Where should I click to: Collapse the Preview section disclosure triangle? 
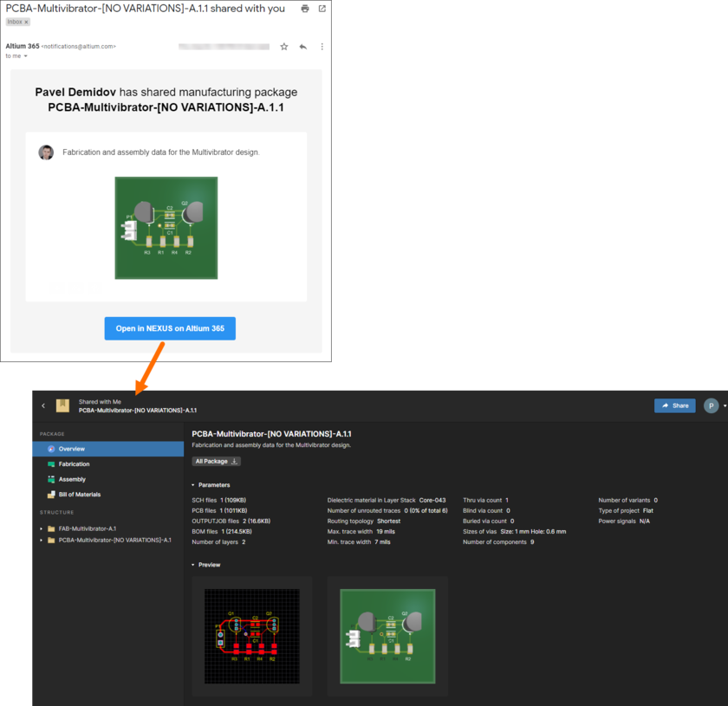[x=193, y=565]
